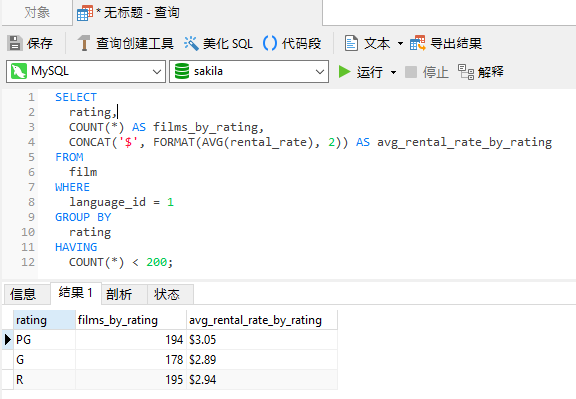This screenshot has width=576, height=399.
Task: Click the gray Stop square icon
Action: pyautogui.click(x=411, y=72)
